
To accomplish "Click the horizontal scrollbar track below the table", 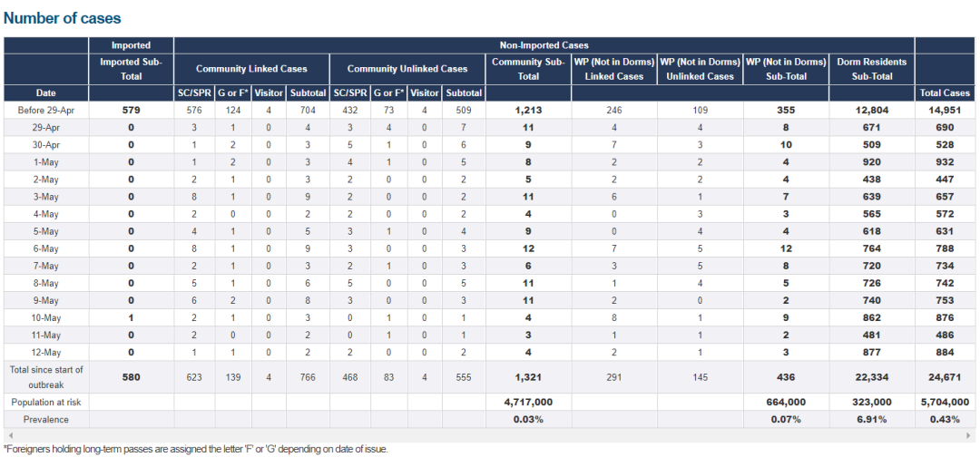I will (490, 436).
